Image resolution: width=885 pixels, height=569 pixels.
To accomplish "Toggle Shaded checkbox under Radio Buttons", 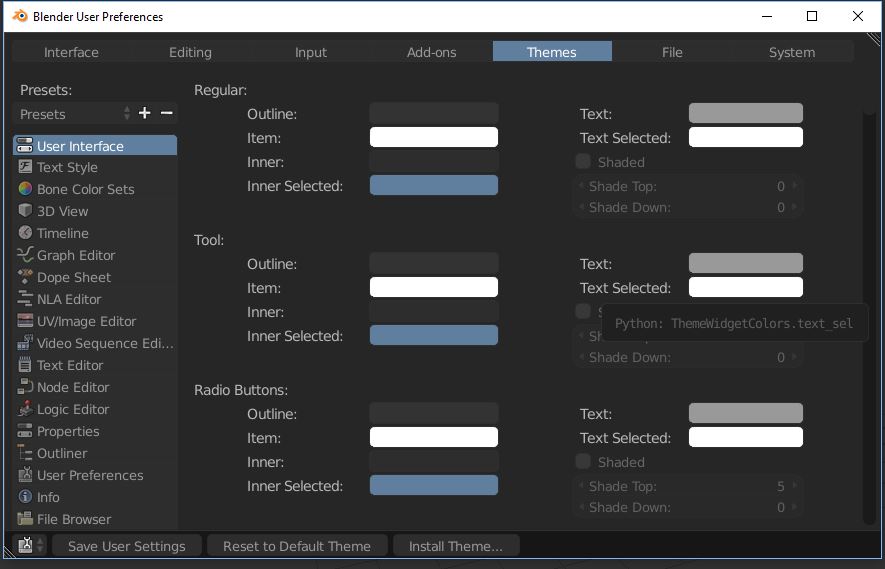I will [x=583, y=461].
